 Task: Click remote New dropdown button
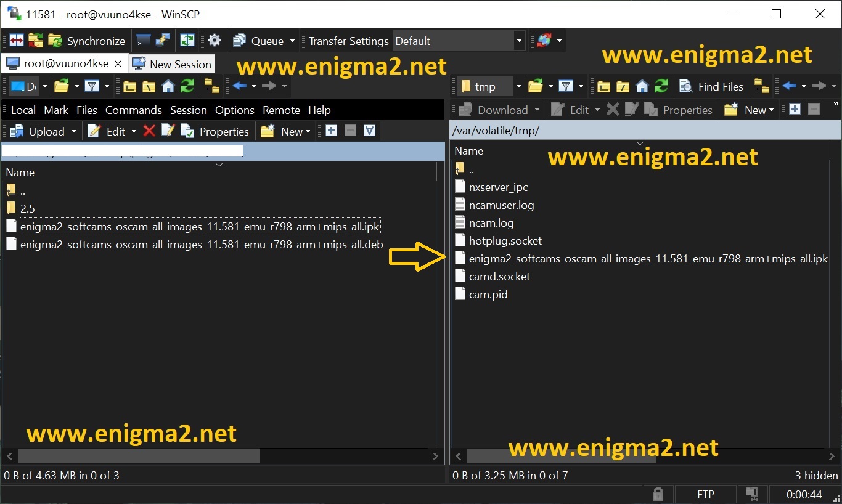tap(750, 110)
